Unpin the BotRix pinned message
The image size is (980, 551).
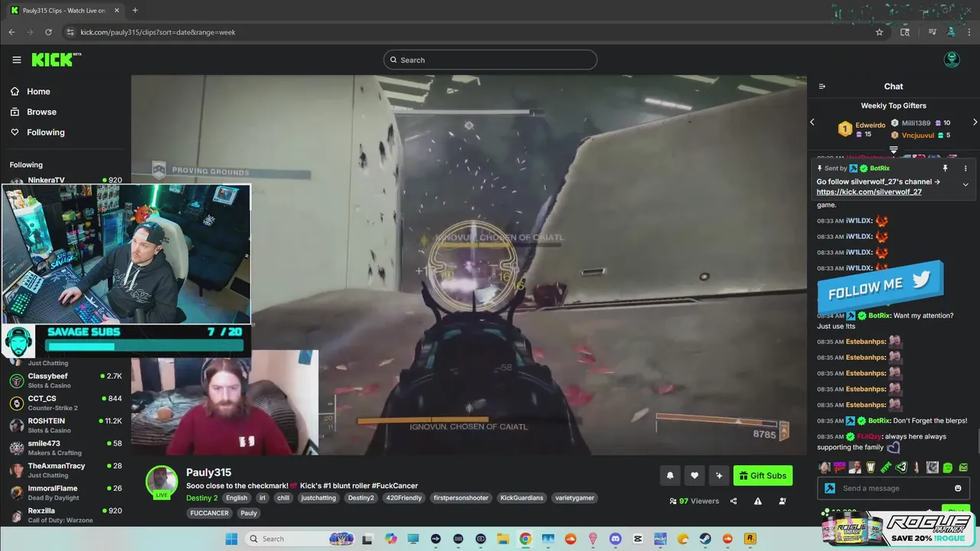[945, 168]
